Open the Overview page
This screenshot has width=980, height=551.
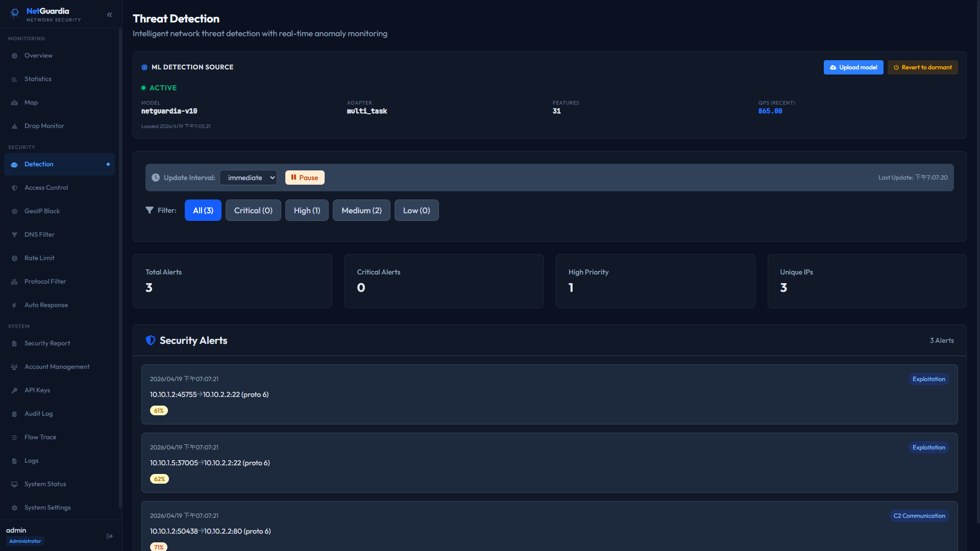[59, 56]
